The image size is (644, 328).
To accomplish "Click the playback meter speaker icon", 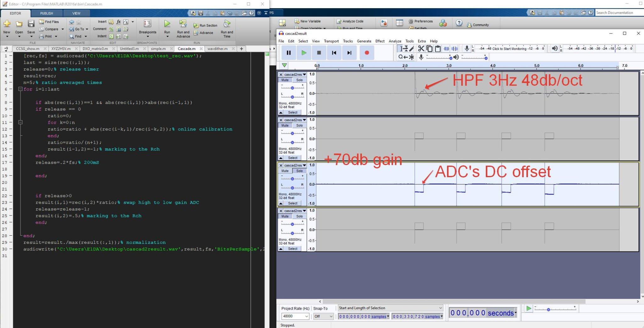I will click(555, 48).
